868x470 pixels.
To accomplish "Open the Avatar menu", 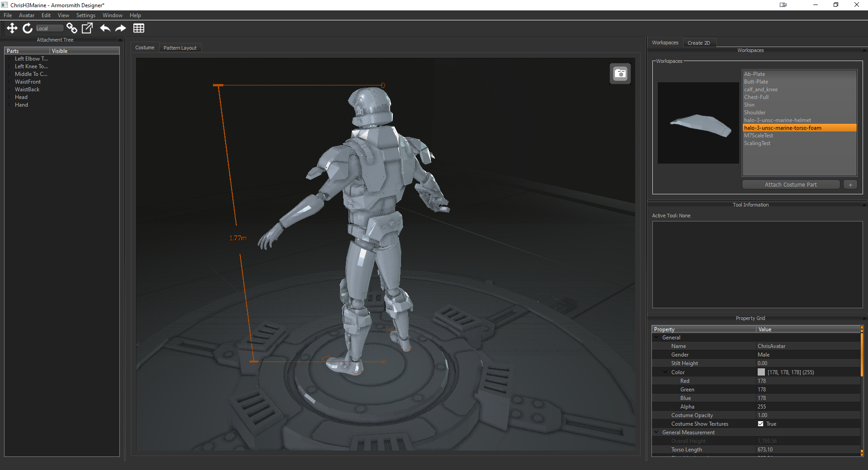I will coord(27,15).
